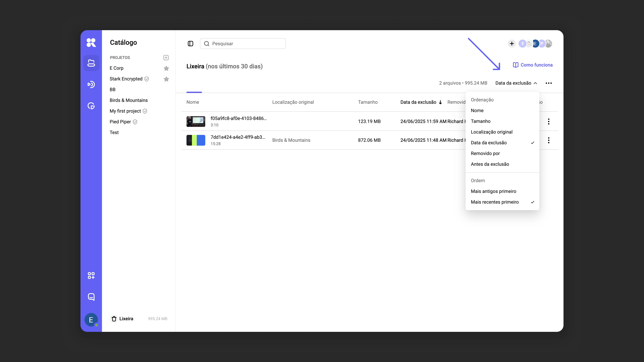
Task: Choose Mais antigos primeiro order
Action: (502, 191)
